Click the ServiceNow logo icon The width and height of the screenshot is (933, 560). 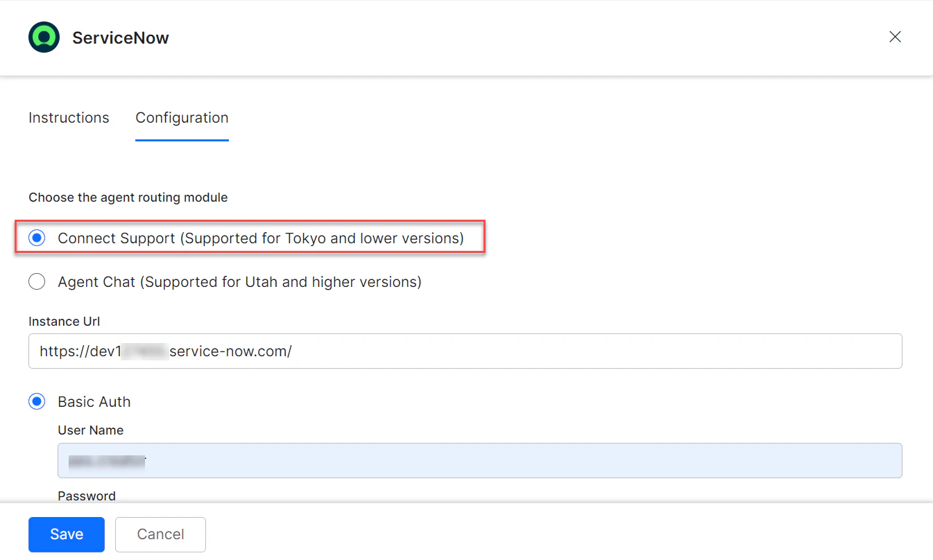pos(43,37)
